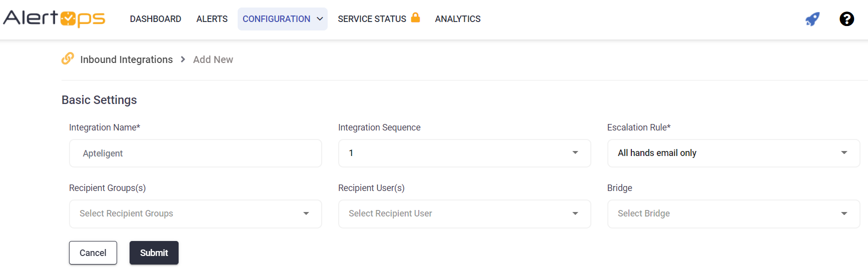This screenshot has width=868, height=273.
Task: Open the Escalation Rule dropdown
Action: point(733,153)
